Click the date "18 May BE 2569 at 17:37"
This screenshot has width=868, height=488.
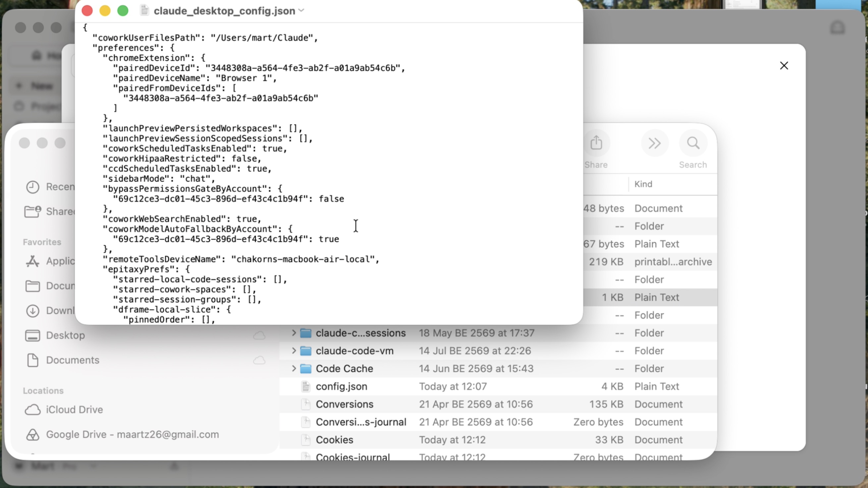coord(476,333)
